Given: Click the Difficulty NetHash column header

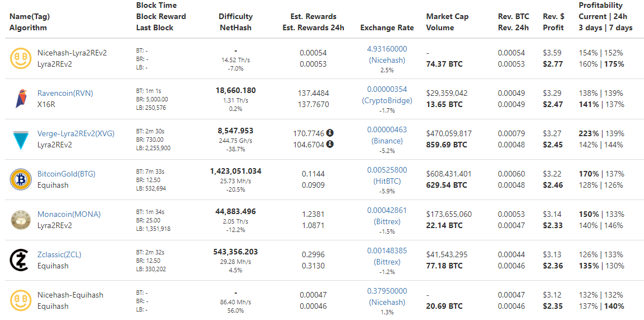Looking at the screenshot, I should pyautogui.click(x=236, y=22).
